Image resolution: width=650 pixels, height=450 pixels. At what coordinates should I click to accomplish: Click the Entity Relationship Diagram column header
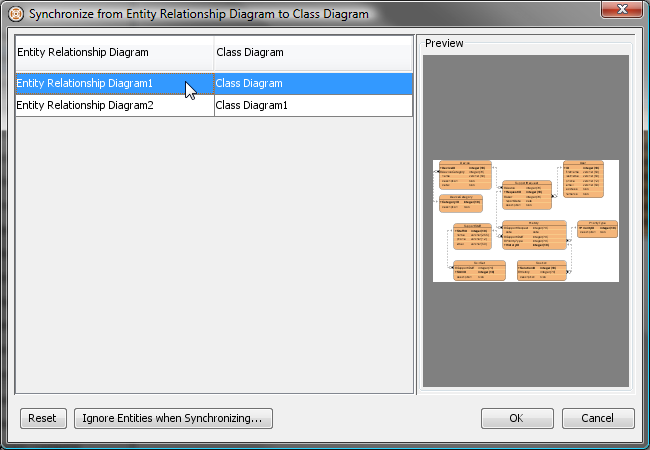[114, 53]
